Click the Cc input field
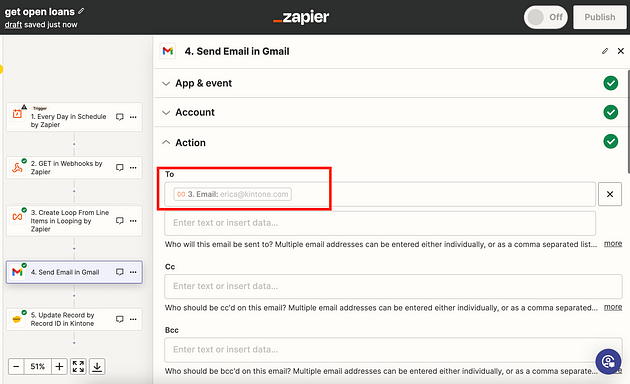Image resolution: width=630 pixels, height=384 pixels. [x=393, y=286]
